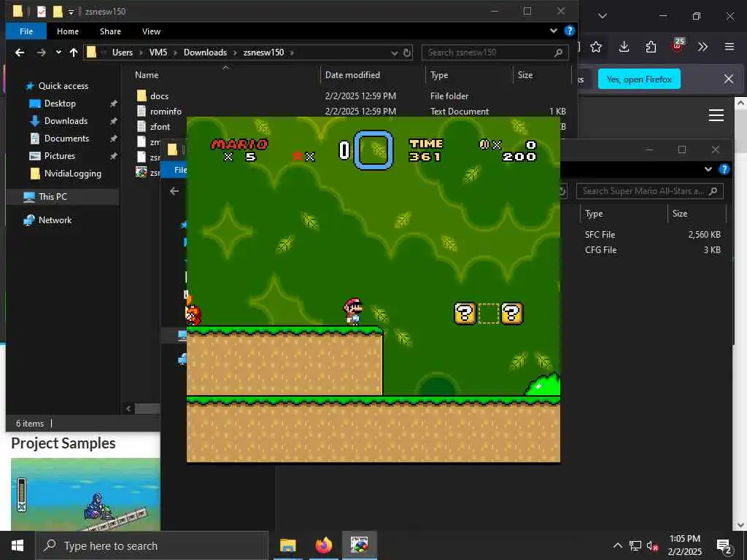Image resolution: width=747 pixels, height=560 pixels.
Task: Expand the ribbon with the chevron in zsnesw150 window
Action: click(554, 31)
